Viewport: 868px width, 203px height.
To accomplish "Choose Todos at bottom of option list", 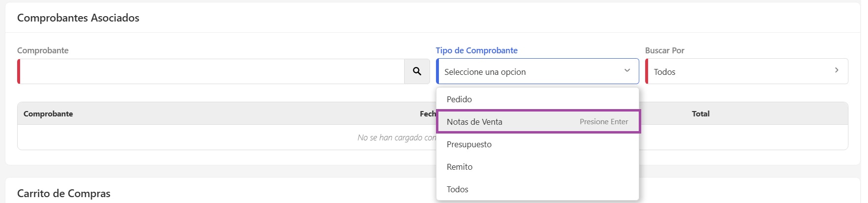I will click(458, 189).
